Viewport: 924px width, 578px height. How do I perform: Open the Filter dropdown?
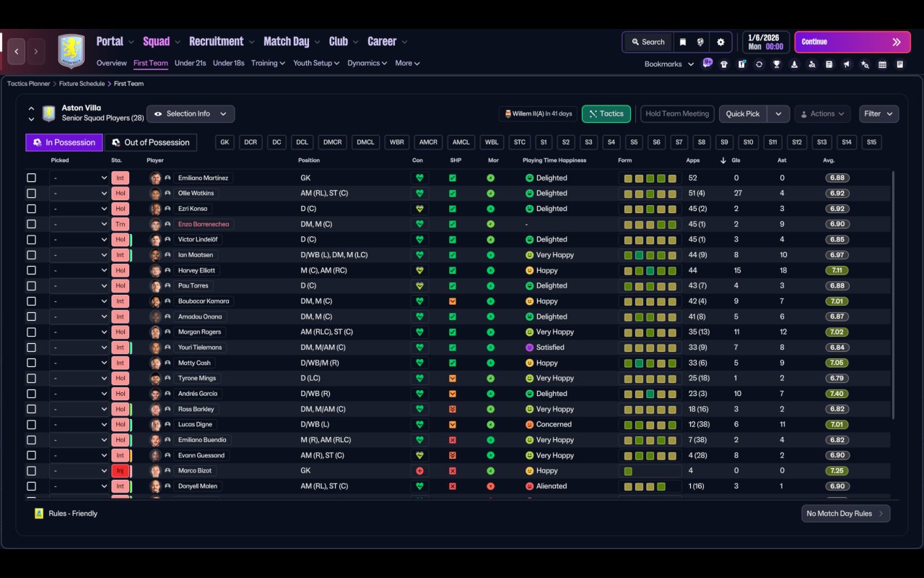pos(879,114)
